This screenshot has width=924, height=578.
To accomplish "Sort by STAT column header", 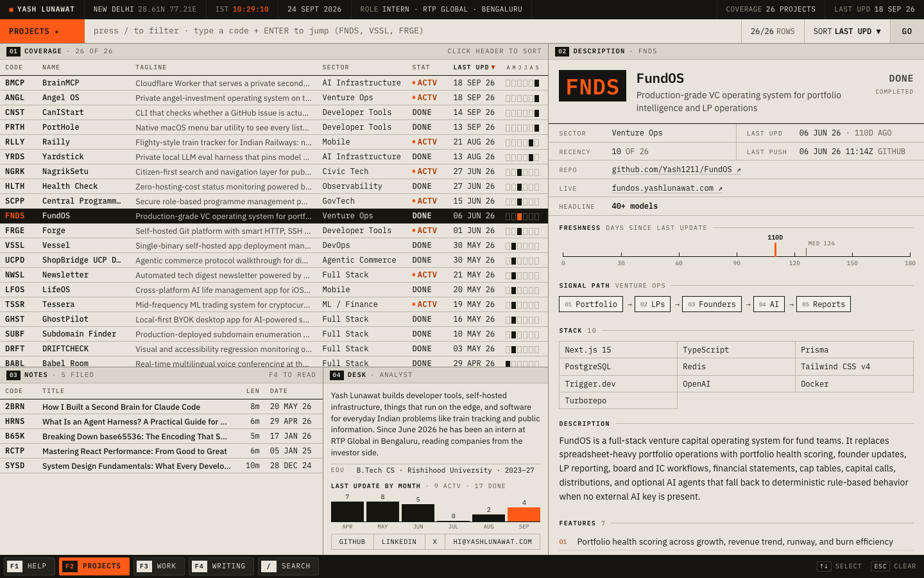I will pos(421,67).
